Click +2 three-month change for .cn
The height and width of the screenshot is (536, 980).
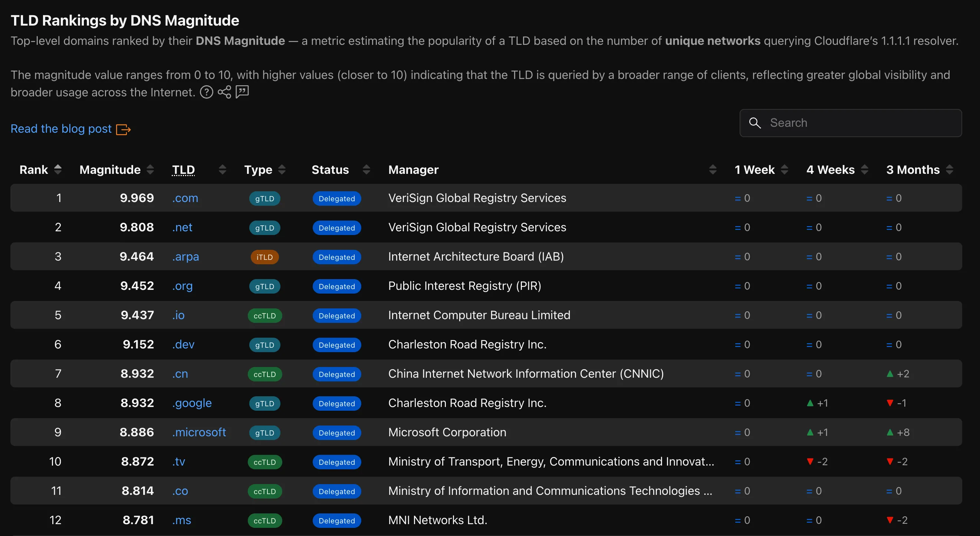point(898,374)
